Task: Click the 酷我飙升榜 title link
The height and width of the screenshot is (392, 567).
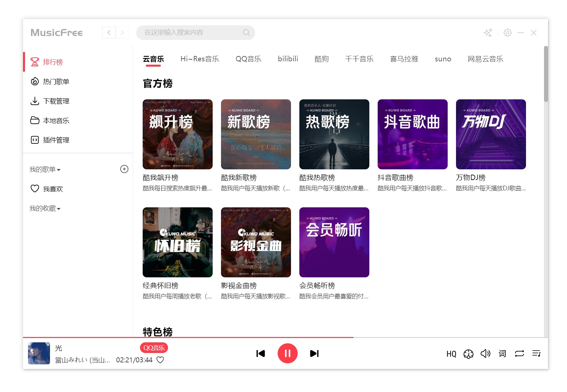Action: [160, 178]
